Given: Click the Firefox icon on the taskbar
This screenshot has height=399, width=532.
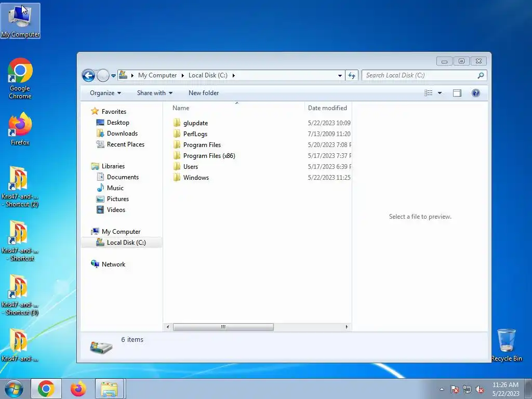Looking at the screenshot, I should pyautogui.click(x=78, y=389).
